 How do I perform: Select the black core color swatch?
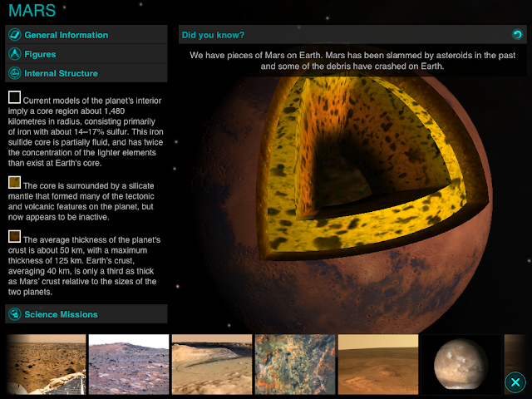[x=15, y=97]
